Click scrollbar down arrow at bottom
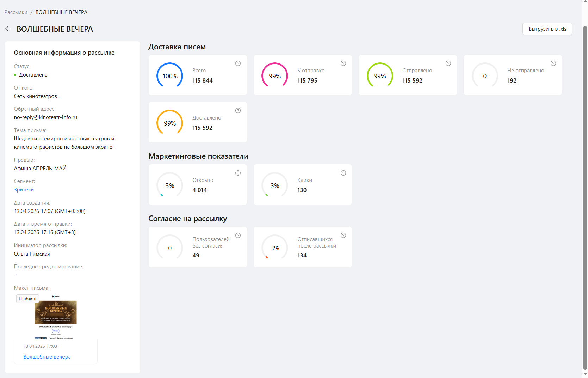 tap(585, 374)
